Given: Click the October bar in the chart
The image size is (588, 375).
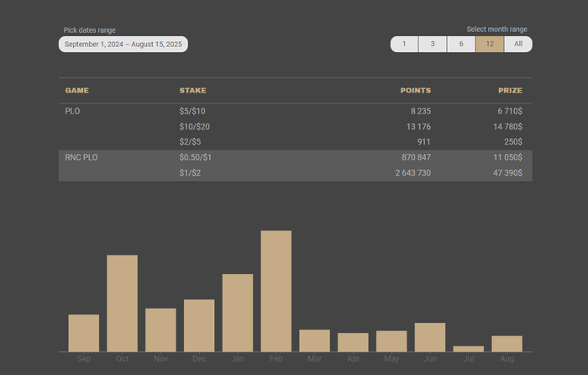Looking at the screenshot, I should [x=123, y=304].
